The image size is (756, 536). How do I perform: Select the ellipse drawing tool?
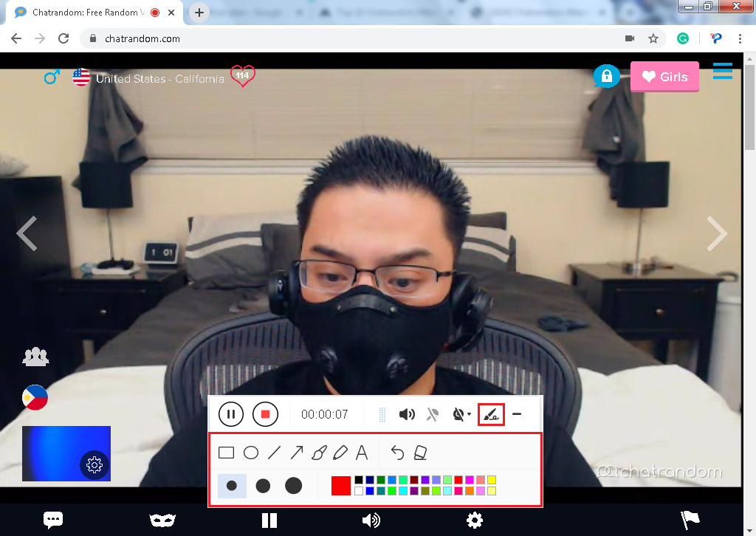click(250, 452)
